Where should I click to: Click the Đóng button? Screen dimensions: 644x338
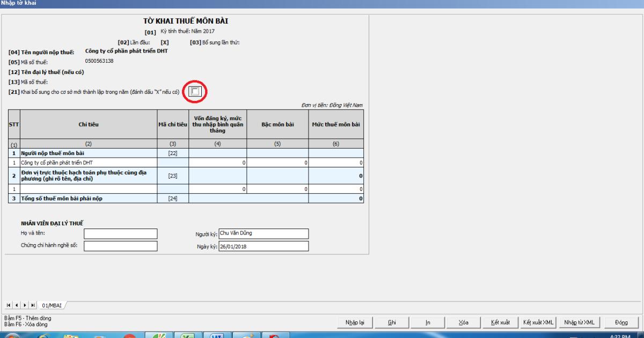tap(621, 322)
